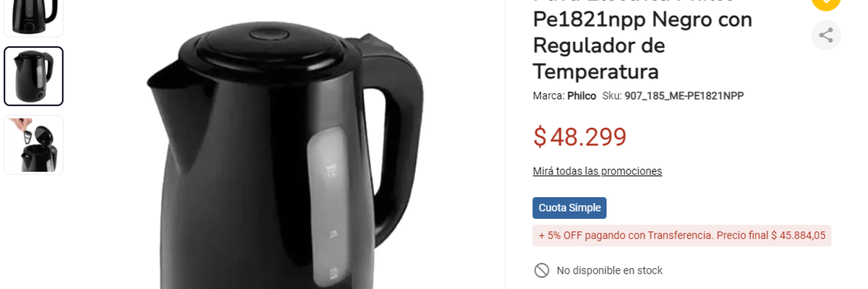Click the red price $48.299
Image resolution: width=868 pixels, height=289 pixels.
pyautogui.click(x=579, y=137)
